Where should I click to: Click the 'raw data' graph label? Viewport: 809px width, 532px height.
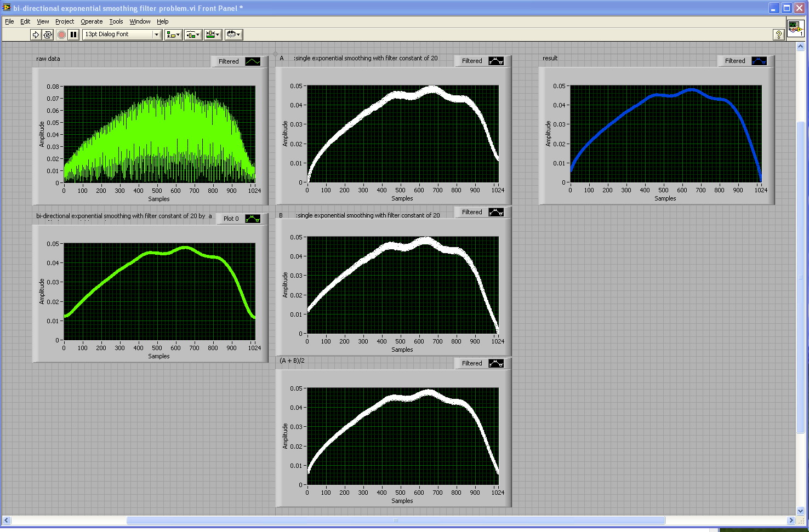[x=48, y=59]
